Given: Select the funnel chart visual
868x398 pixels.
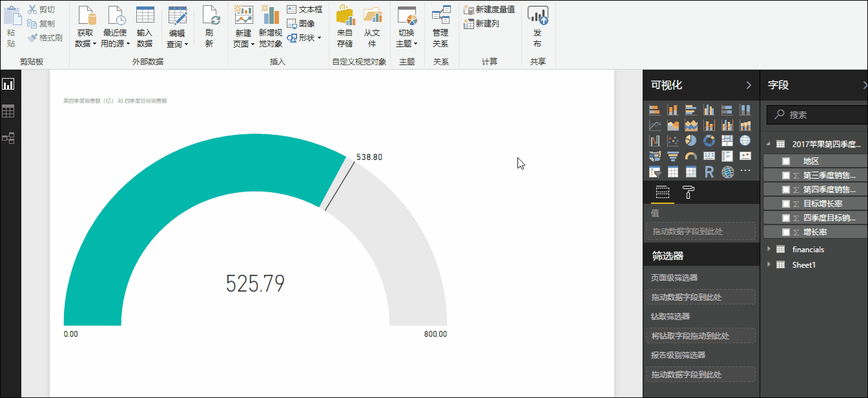Looking at the screenshot, I should point(673,156).
